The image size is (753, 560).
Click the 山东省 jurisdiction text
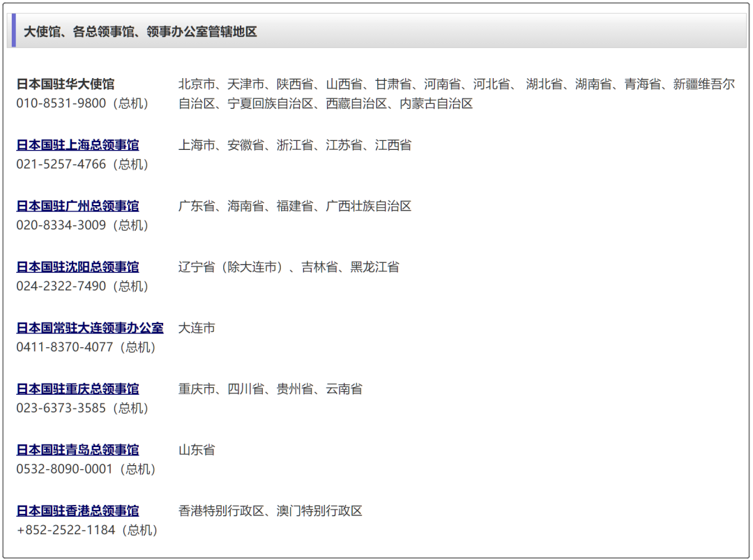pos(197,450)
